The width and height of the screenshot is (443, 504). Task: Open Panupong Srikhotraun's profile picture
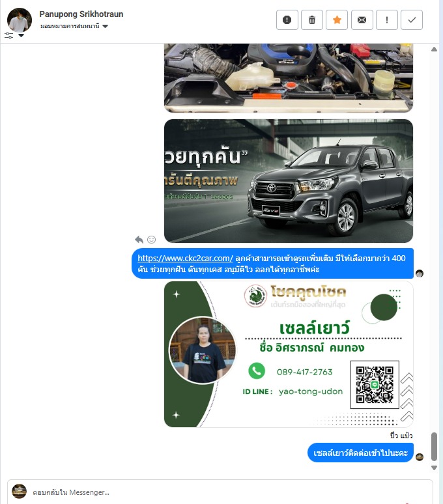[20, 20]
